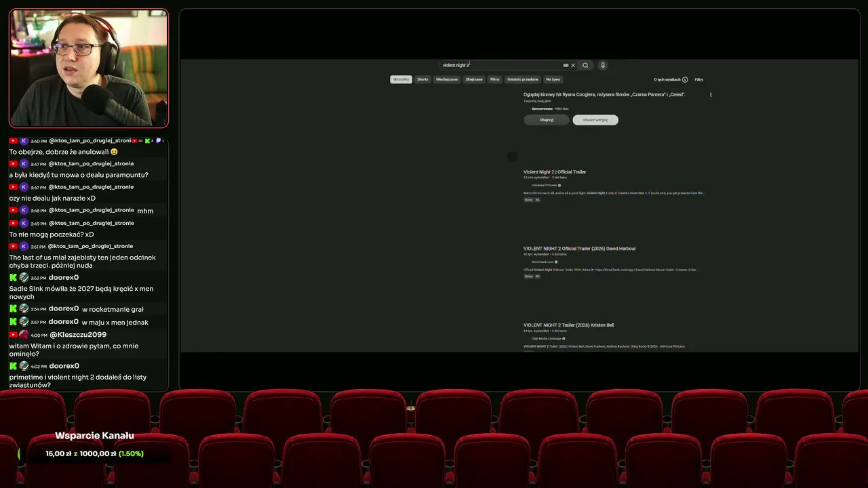This screenshot has width=868, height=488.
Task: Click the verified badge next to ONE Media Coverage
Action: [564, 338]
